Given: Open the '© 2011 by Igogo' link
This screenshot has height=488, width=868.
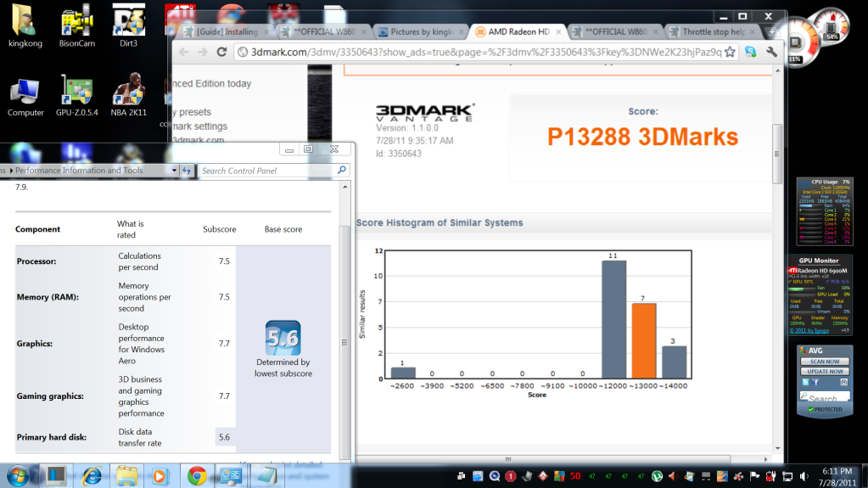Looking at the screenshot, I should click(809, 331).
